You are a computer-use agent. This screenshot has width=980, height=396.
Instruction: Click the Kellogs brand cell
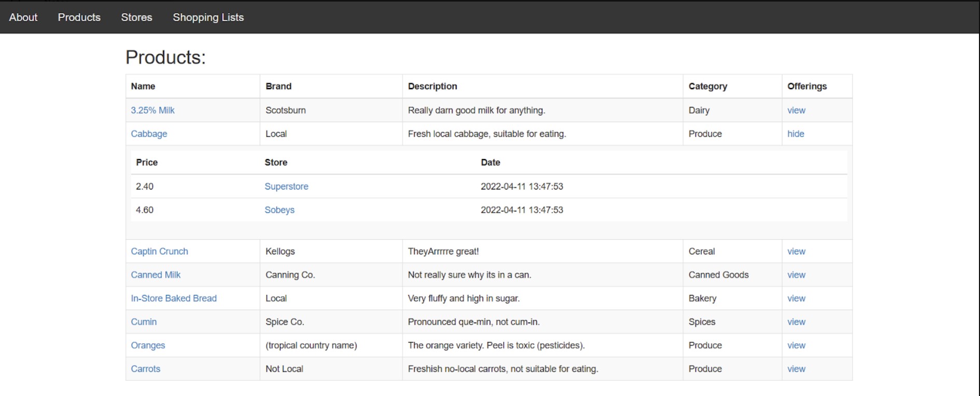(x=331, y=251)
